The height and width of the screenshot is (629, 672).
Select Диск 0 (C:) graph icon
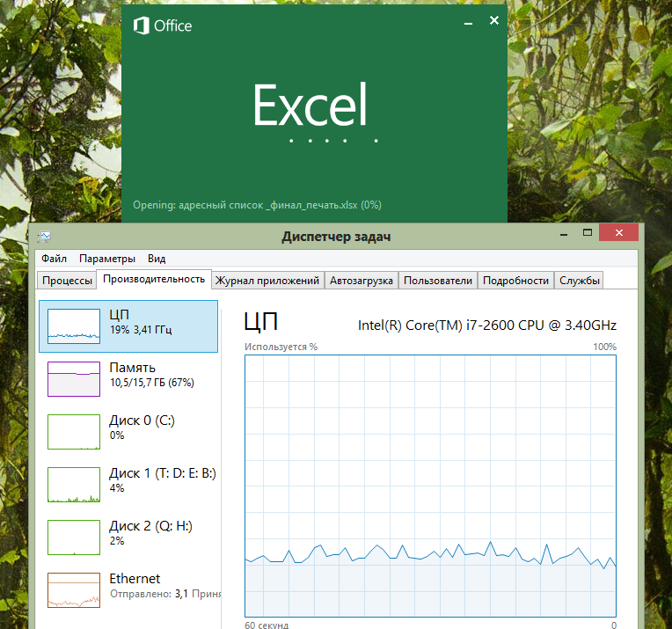click(x=74, y=432)
